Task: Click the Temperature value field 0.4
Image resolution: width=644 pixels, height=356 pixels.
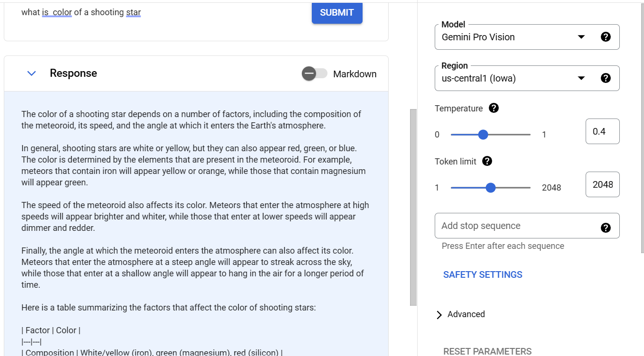Action: click(603, 131)
